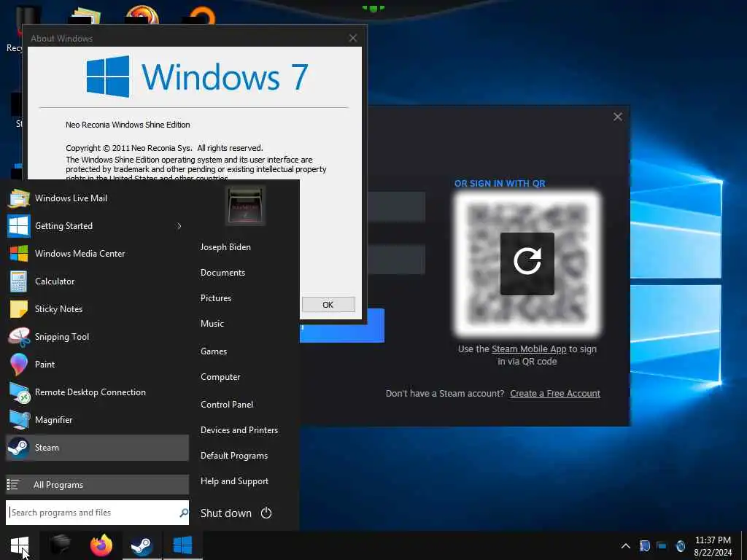Open Documents from Start menu
Viewport: 747px width, 560px height.
222,273
